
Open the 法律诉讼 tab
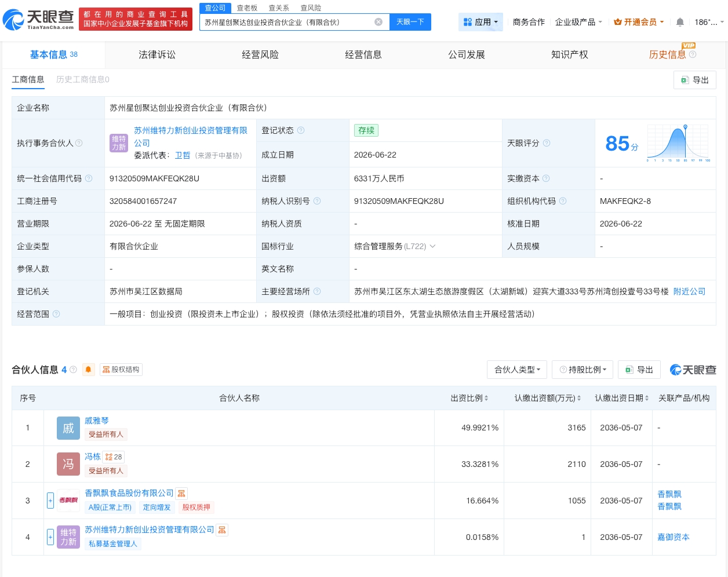point(157,54)
